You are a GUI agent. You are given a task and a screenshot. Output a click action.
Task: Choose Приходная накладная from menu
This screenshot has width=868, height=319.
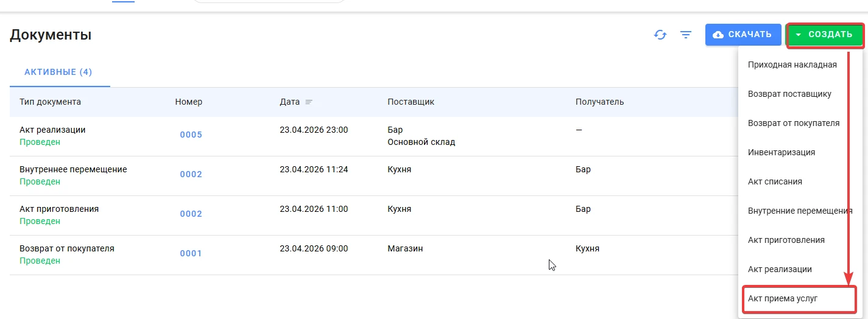(792, 65)
